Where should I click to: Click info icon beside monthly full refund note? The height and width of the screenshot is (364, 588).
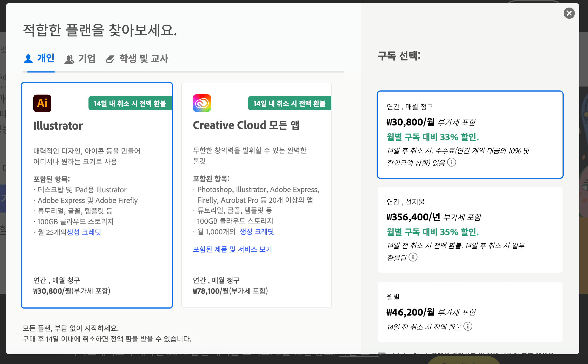click(x=468, y=326)
